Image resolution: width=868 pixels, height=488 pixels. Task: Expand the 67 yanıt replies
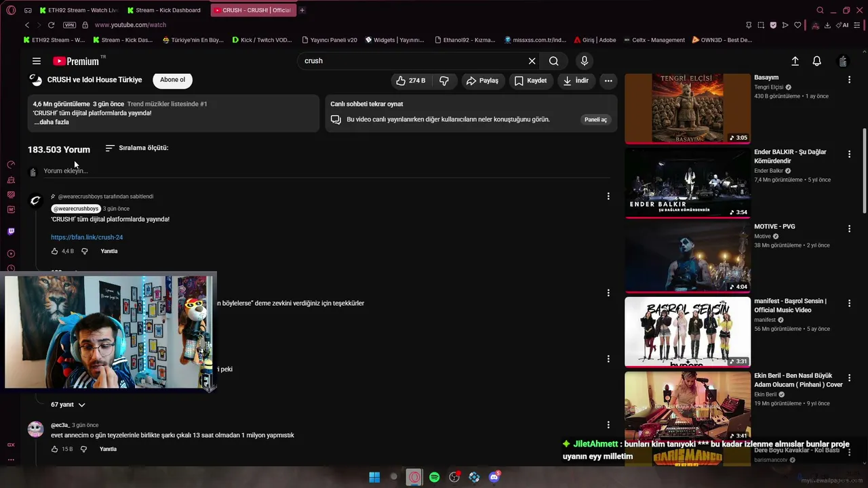68,405
